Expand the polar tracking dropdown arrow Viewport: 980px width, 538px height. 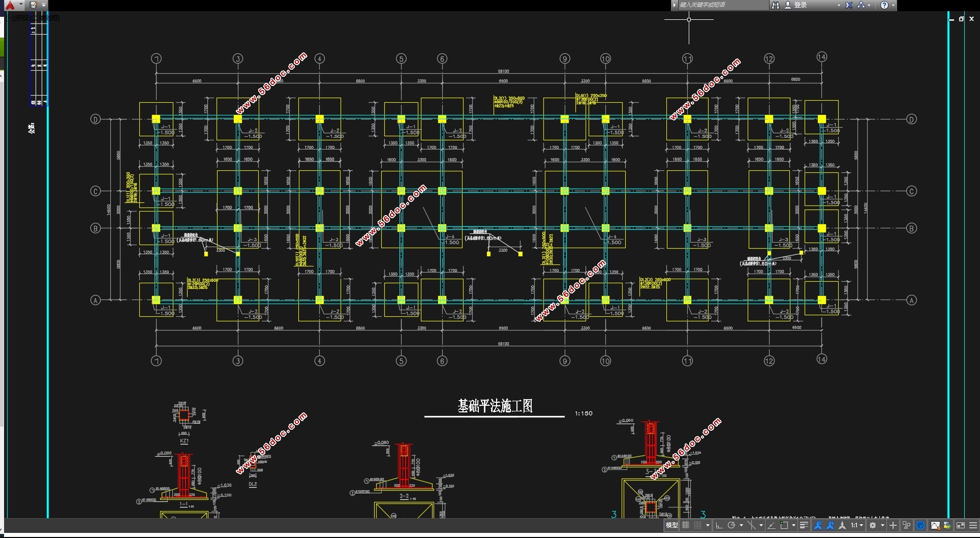click(x=741, y=525)
